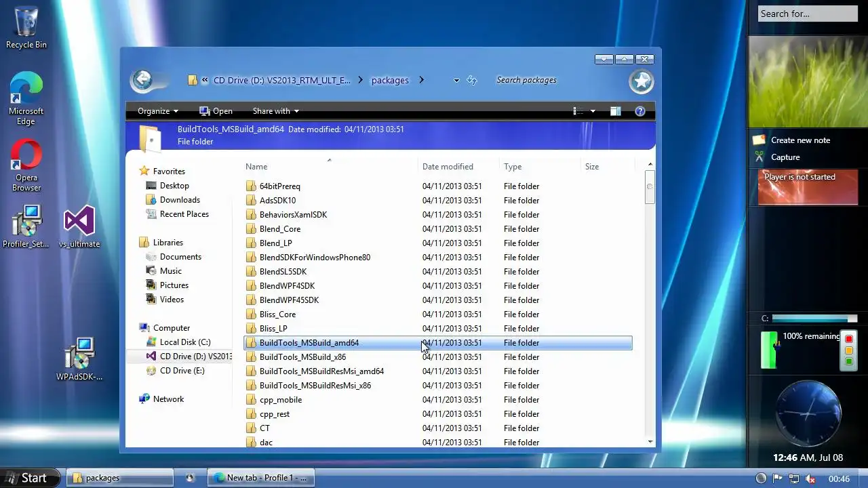Select the 64bitPrereq folder icon
Image resolution: width=868 pixels, height=488 pixels.
click(x=251, y=186)
